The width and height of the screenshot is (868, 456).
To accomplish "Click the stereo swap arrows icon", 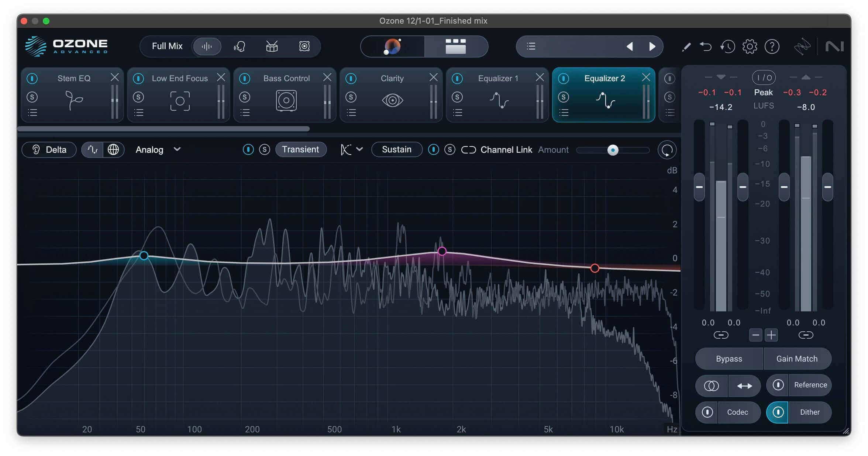I will tap(744, 386).
